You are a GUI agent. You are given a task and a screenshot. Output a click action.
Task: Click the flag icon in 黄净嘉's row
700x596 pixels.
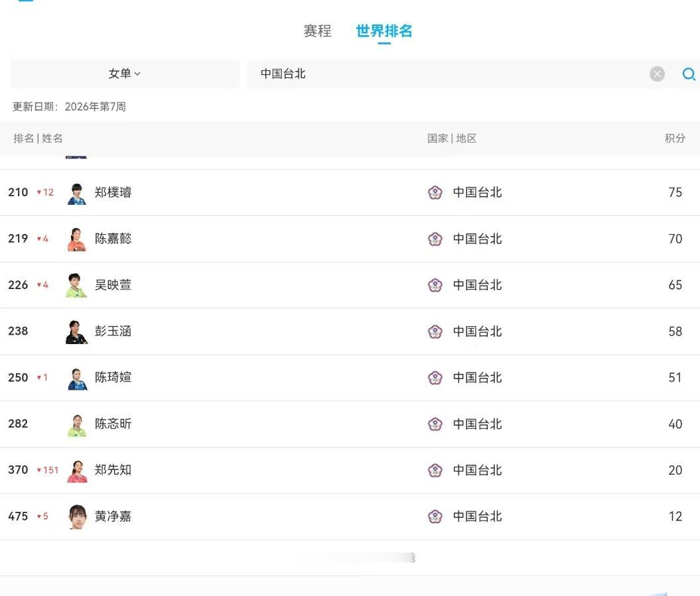point(435,516)
